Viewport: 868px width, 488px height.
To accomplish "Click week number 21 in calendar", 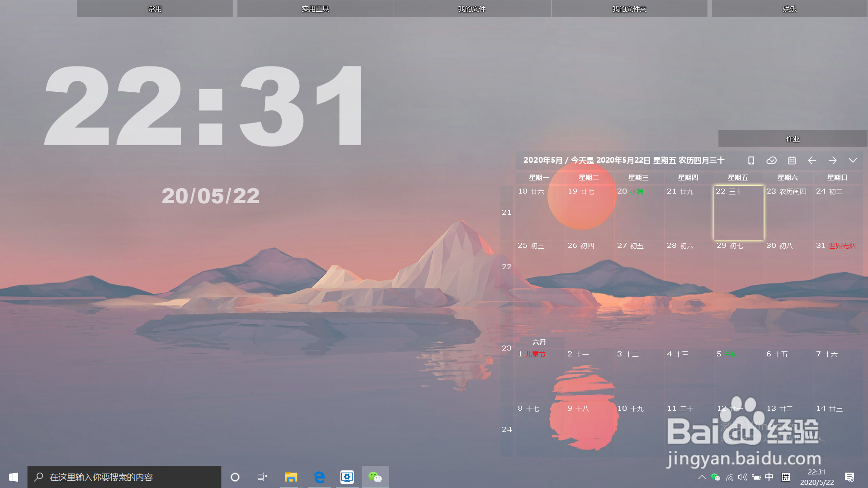I will click(x=506, y=213).
